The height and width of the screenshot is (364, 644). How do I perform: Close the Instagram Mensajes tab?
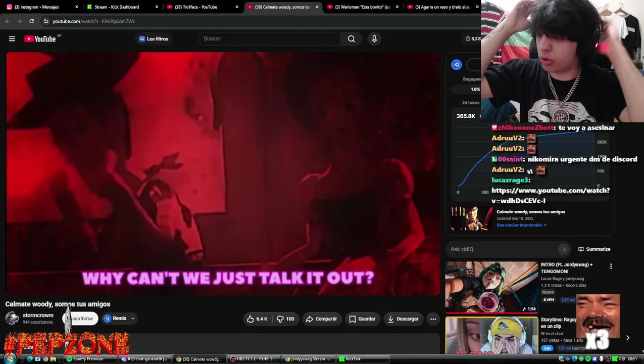pos(77,7)
